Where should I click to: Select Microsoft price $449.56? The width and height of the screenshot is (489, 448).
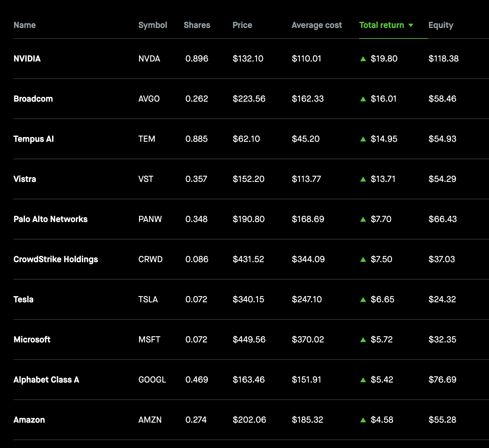point(249,339)
